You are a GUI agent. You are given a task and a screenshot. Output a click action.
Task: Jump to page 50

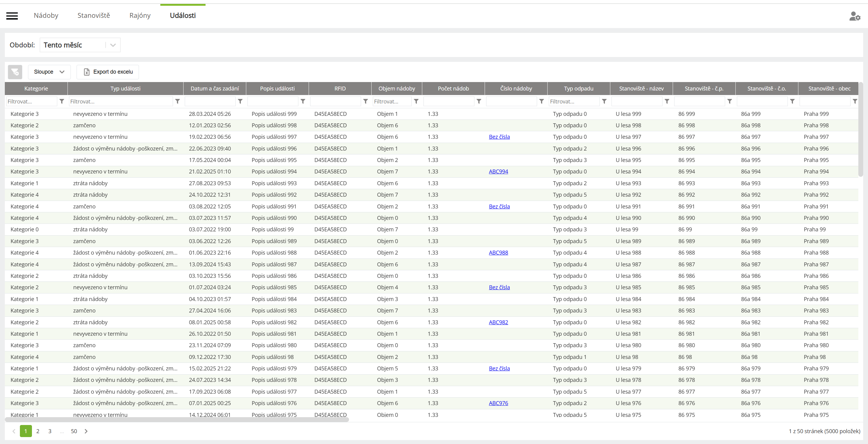[x=74, y=431]
